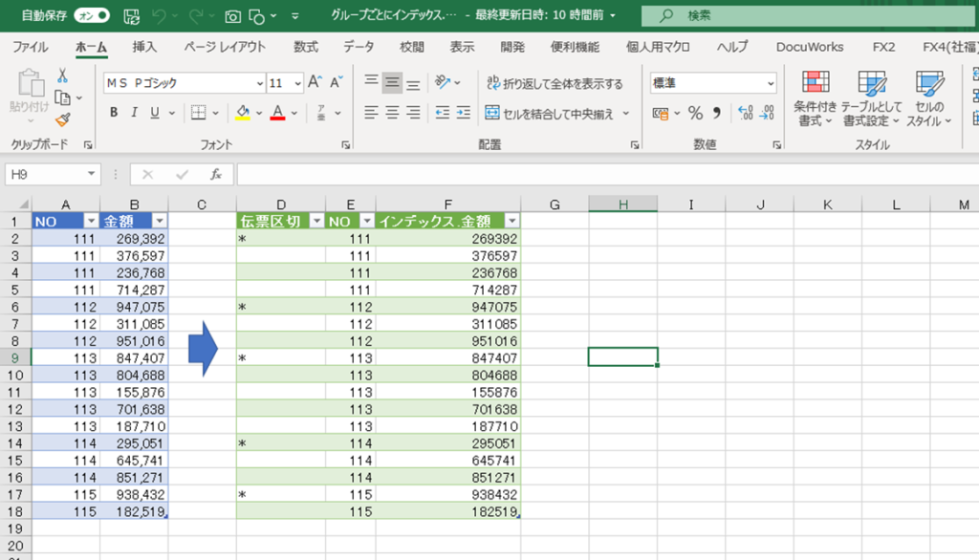Image resolution: width=979 pixels, height=560 pixels.
Task: Click the Cut scissors icon
Action: coord(62,75)
